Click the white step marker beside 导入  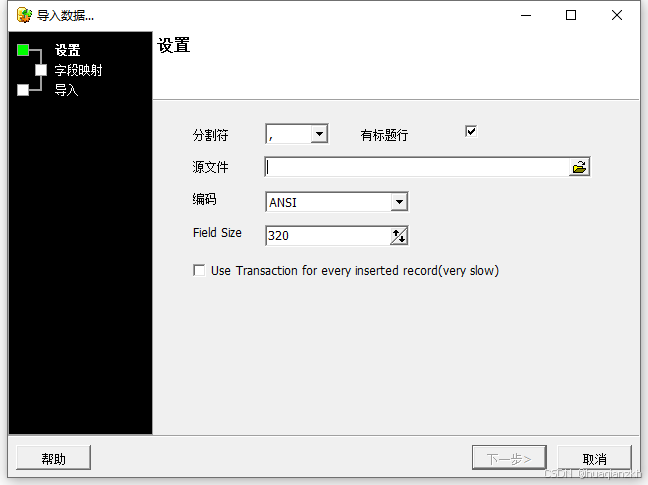pos(23,90)
